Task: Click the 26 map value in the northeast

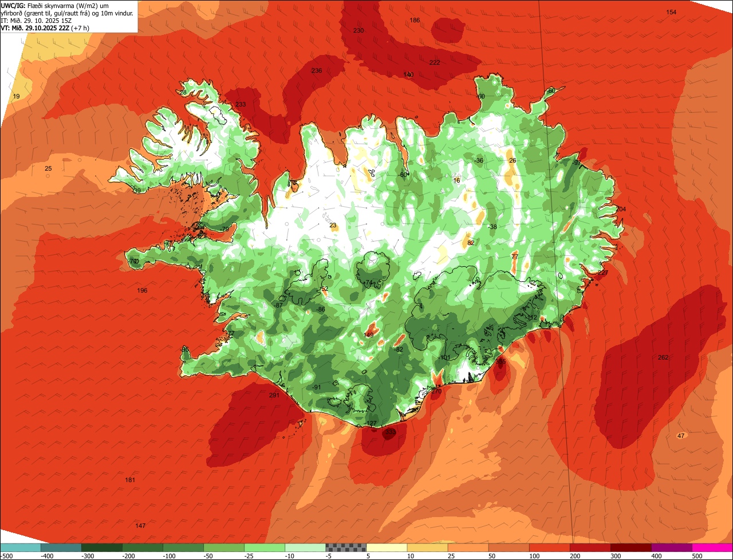Action: coord(513,161)
